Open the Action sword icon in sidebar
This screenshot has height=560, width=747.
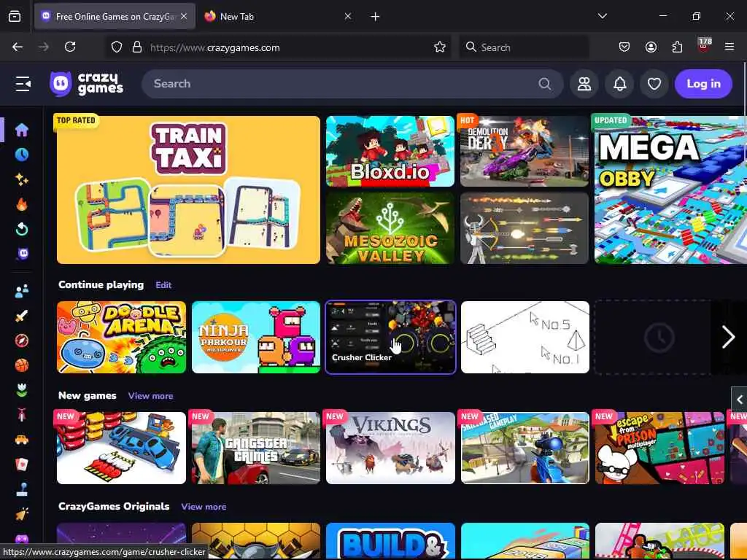click(x=21, y=316)
